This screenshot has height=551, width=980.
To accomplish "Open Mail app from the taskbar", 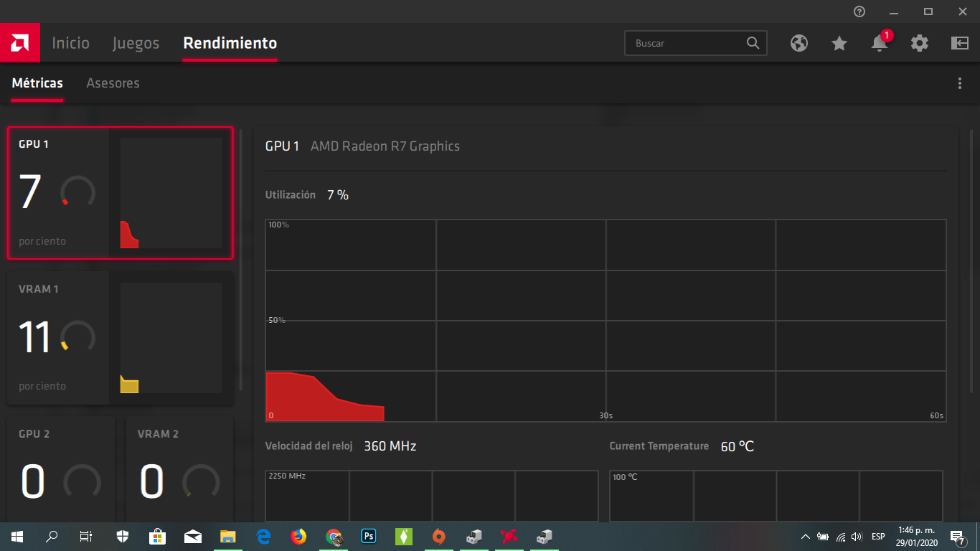I will point(192,536).
